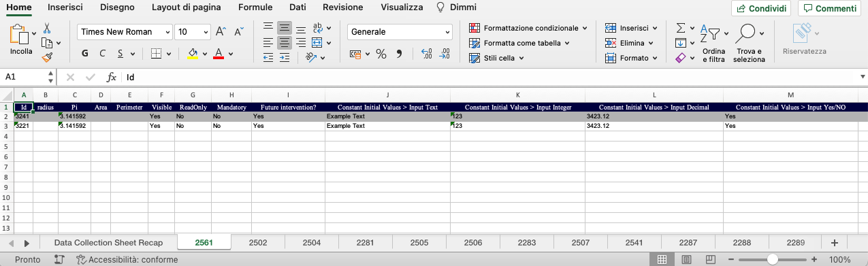Select the Format Painter brush
Image resolution: width=868 pixels, height=266 pixels.
[47, 58]
